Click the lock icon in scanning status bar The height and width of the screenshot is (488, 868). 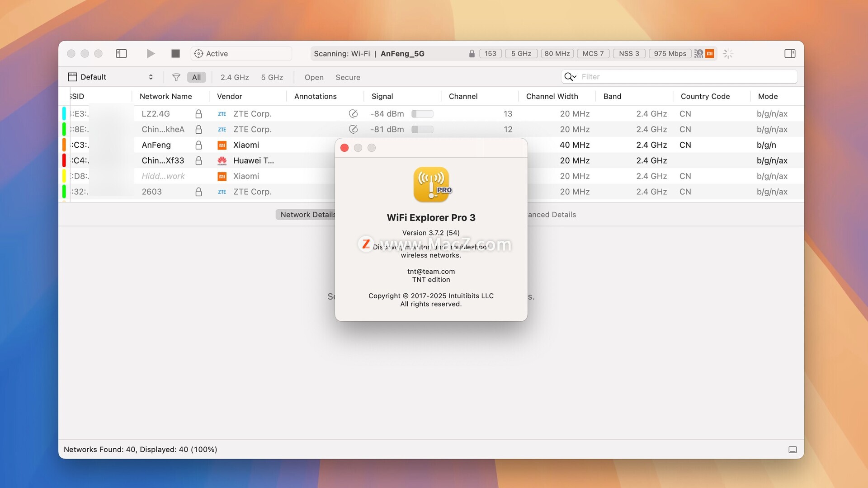[x=472, y=53]
